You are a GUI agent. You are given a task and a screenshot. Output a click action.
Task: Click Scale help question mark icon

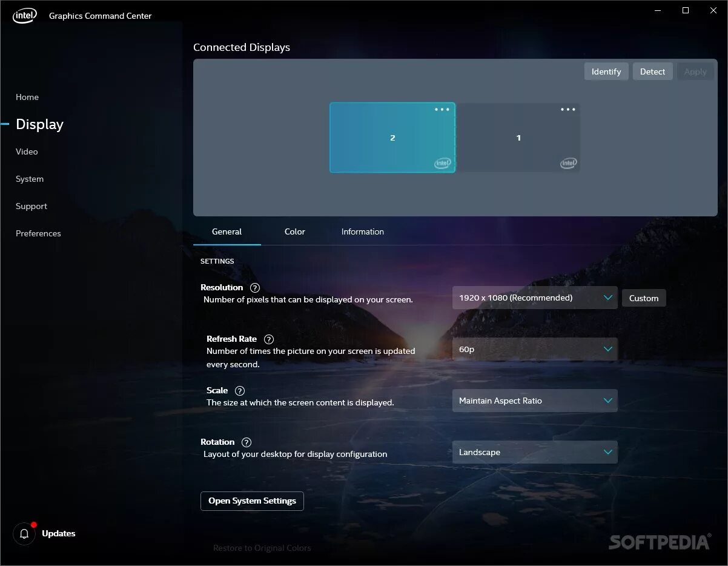pyautogui.click(x=240, y=391)
